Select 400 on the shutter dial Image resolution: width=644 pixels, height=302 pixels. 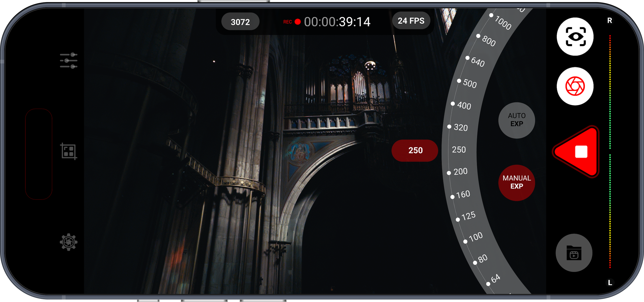click(464, 106)
